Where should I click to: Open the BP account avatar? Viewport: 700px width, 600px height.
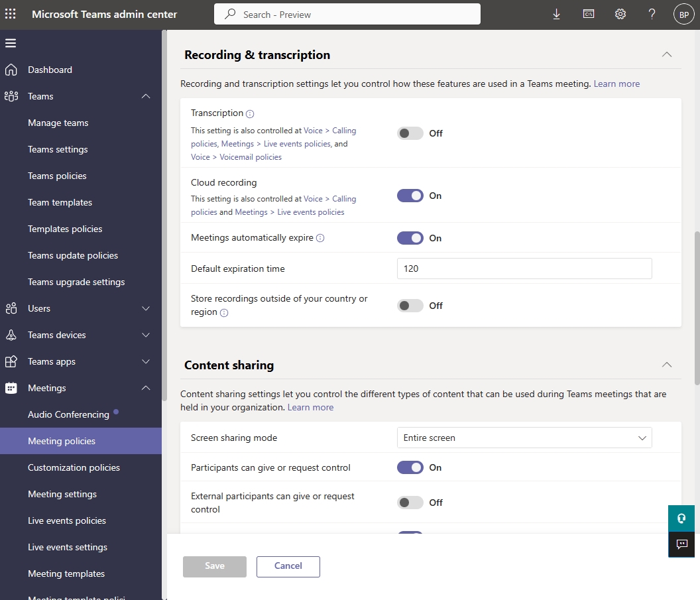tap(683, 13)
